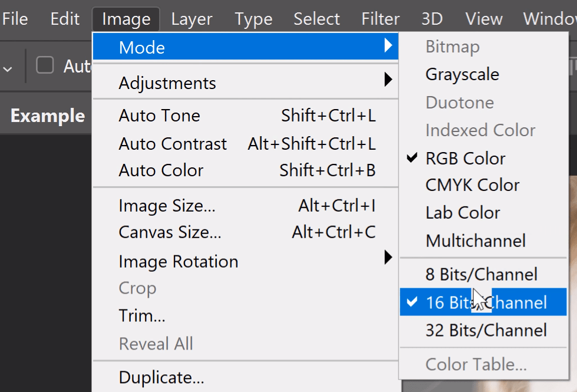Convert image to CMYK Color mode
The height and width of the screenshot is (392, 577).
pyautogui.click(x=472, y=185)
